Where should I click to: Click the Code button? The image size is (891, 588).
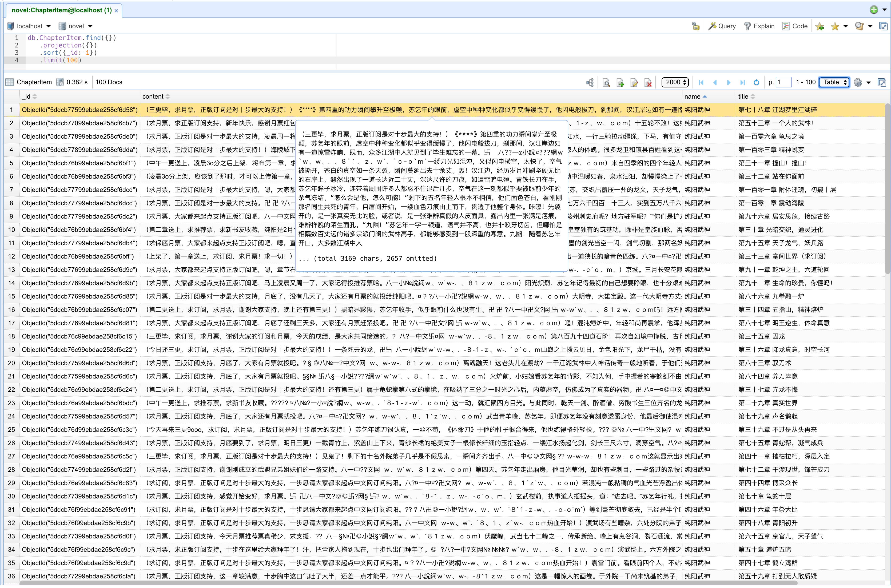(x=794, y=26)
